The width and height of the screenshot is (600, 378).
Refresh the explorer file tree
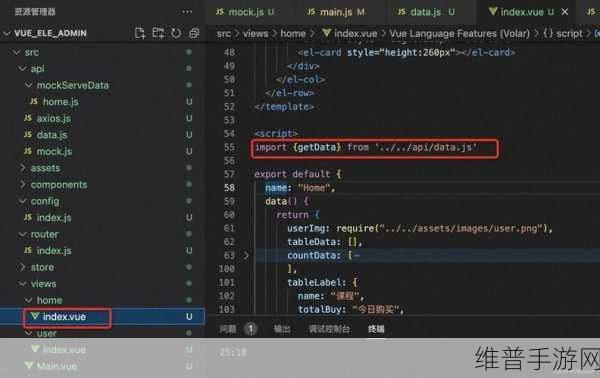(176, 33)
